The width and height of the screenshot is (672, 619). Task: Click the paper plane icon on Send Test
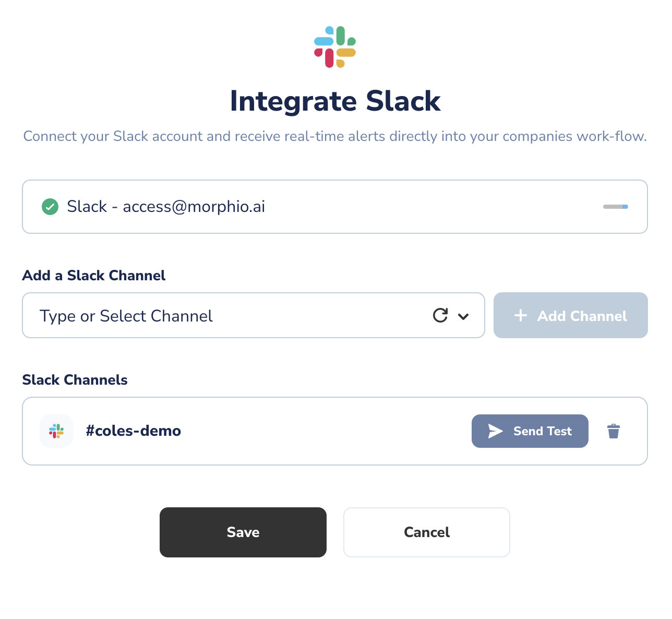click(x=495, y=431)
